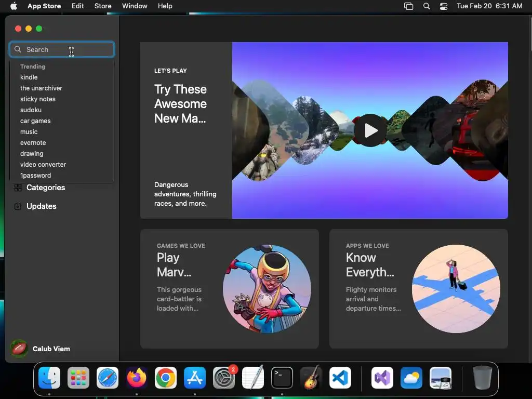Click App Store icon in the Dock
This screenshot has width=532, height=399.
point(195,378)
